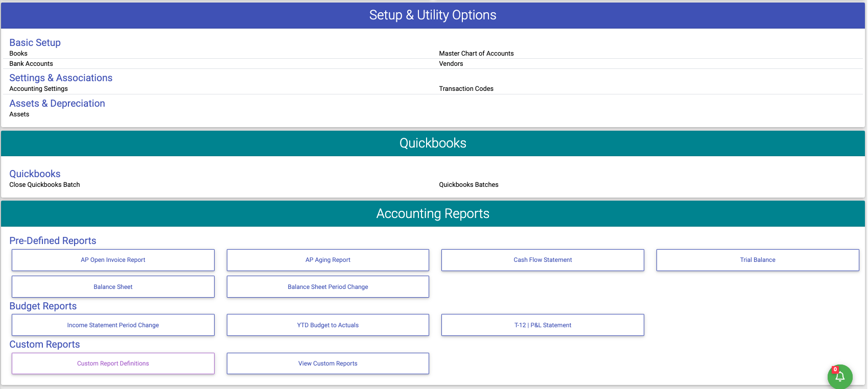This screenshot has width=868, height=389.
Task: Open Income Statement Period Change report
Action: coord(113,325)
